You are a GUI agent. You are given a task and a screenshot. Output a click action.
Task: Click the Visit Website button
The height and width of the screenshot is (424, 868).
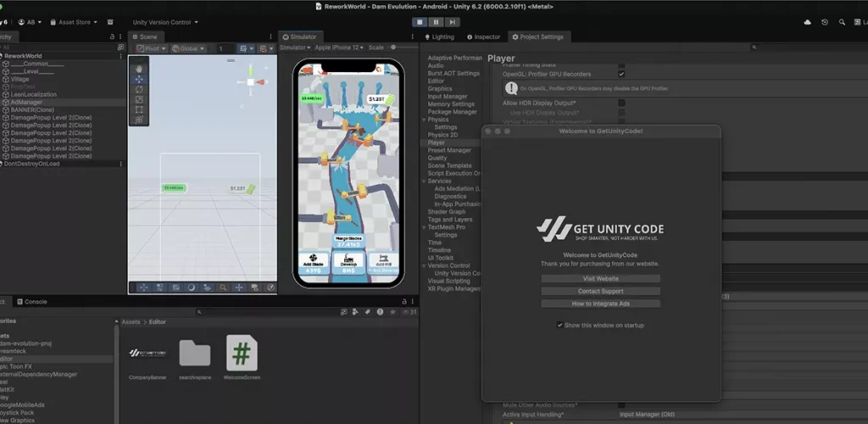pos(601,278)
